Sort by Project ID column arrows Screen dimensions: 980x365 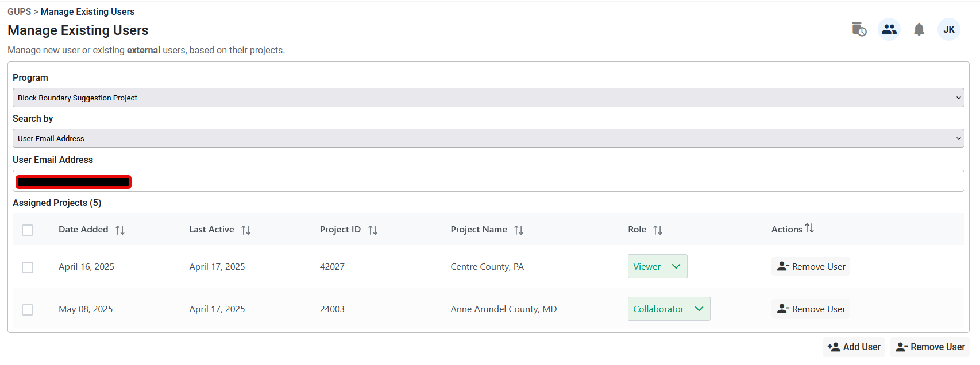click(373, 230)
